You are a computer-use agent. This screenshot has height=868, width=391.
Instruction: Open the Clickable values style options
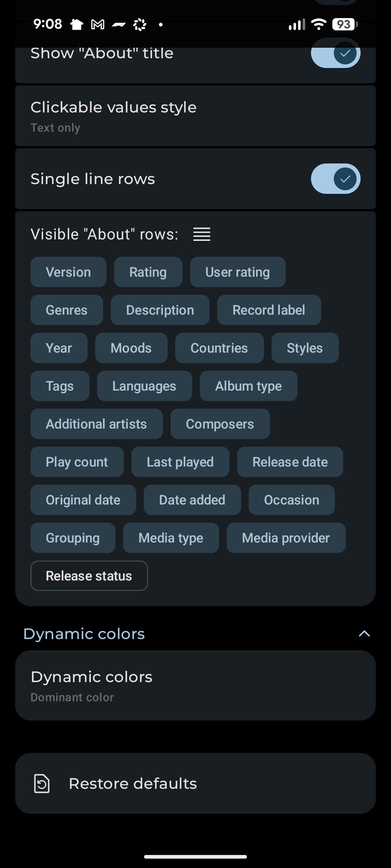[x=195, y=116]
